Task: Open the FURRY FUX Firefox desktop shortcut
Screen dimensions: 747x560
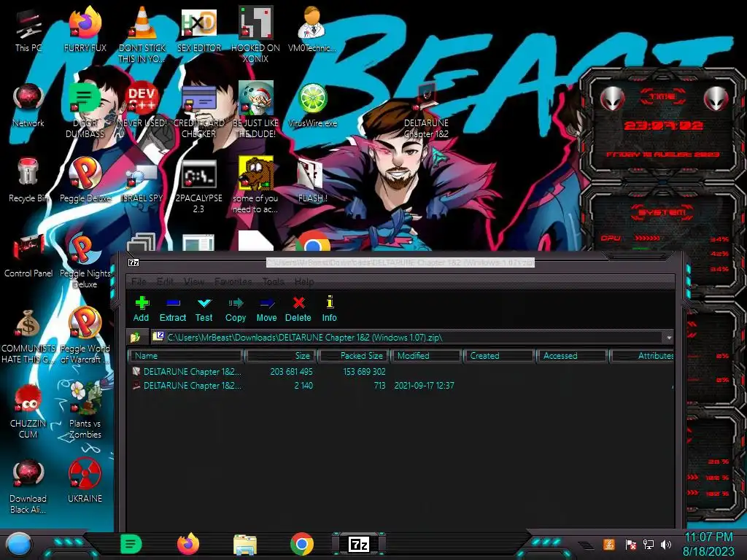Action: (85, 29)
